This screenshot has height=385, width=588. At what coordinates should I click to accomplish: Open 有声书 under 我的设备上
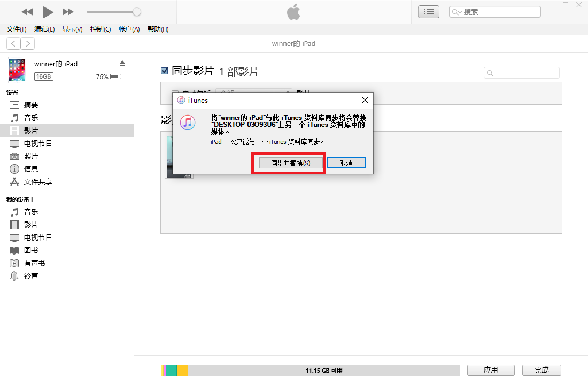point(67,263)
